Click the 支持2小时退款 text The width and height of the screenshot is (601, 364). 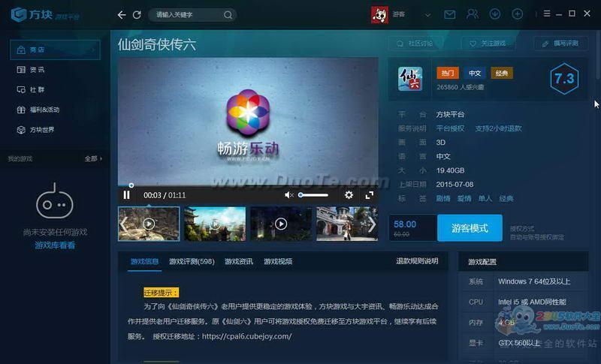[x=498, y=128]
